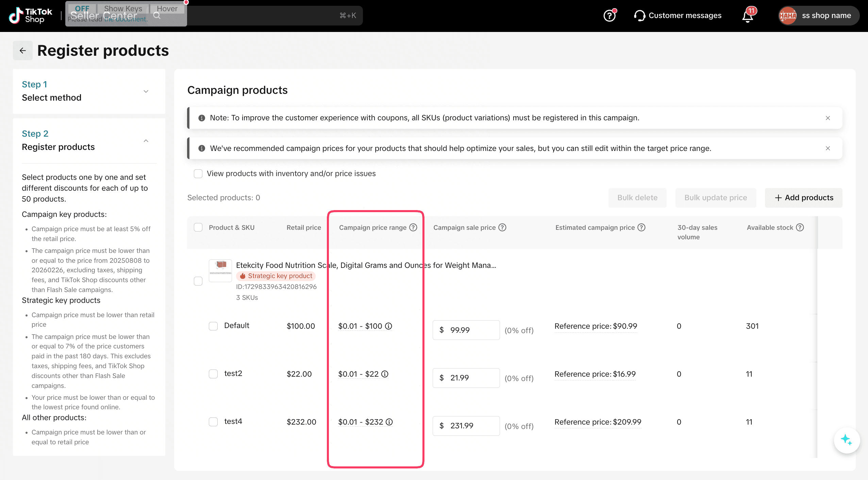Collapse Step 2 Register products section

[x=146, y=140]
